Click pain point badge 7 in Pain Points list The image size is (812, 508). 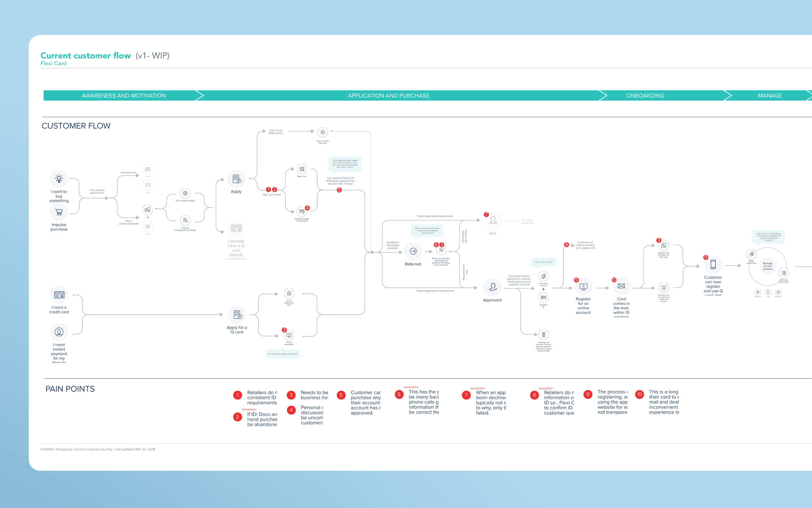pos(466,395)
